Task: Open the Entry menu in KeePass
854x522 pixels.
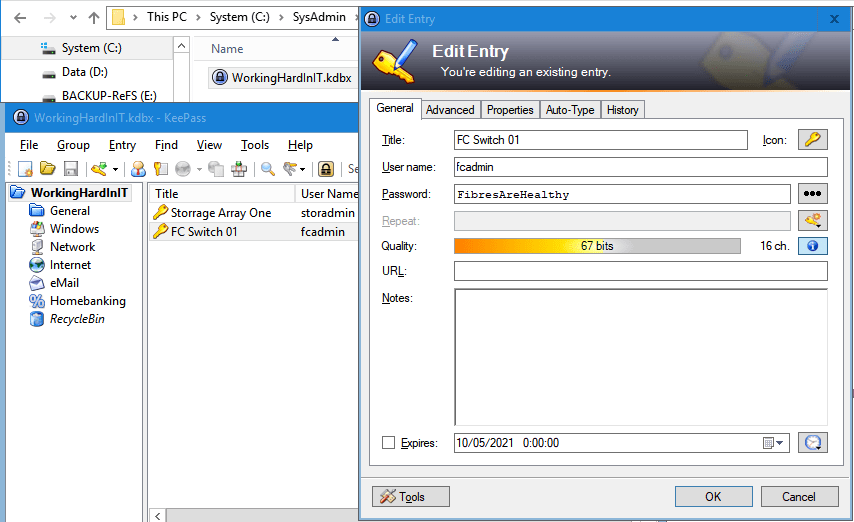Action: pos(122,145)
